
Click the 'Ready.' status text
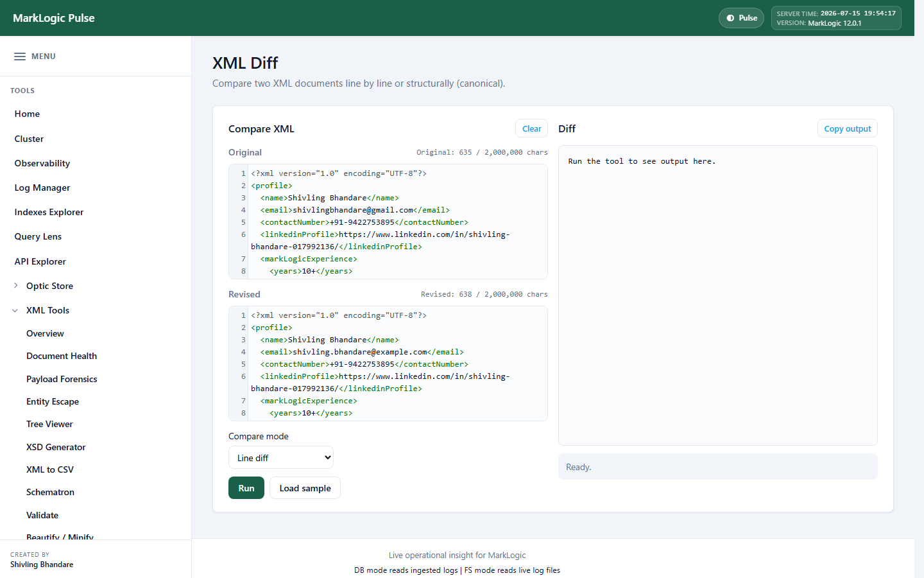tap(579, 467)
